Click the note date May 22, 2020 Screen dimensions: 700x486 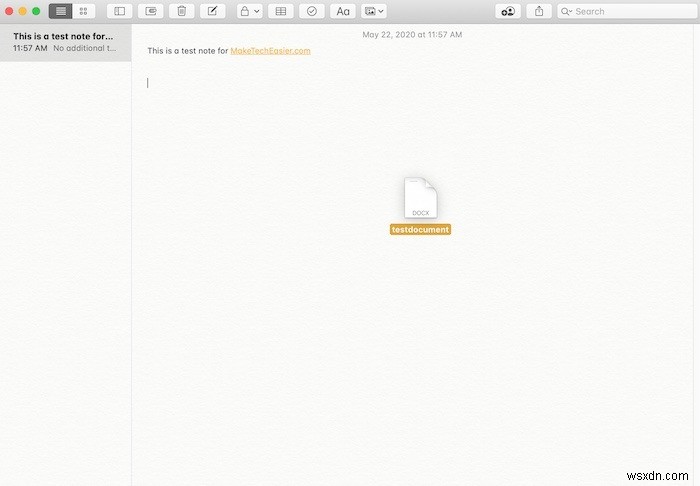[412, 35]
